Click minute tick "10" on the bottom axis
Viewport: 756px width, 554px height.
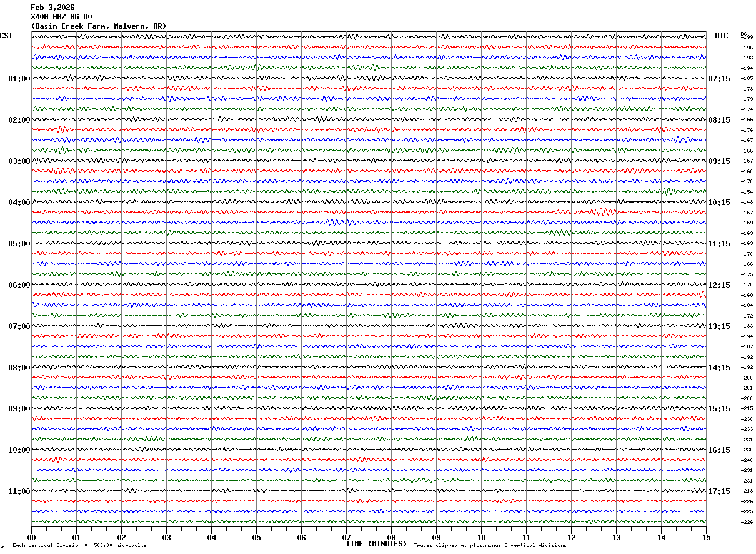(x=481, y=537)
